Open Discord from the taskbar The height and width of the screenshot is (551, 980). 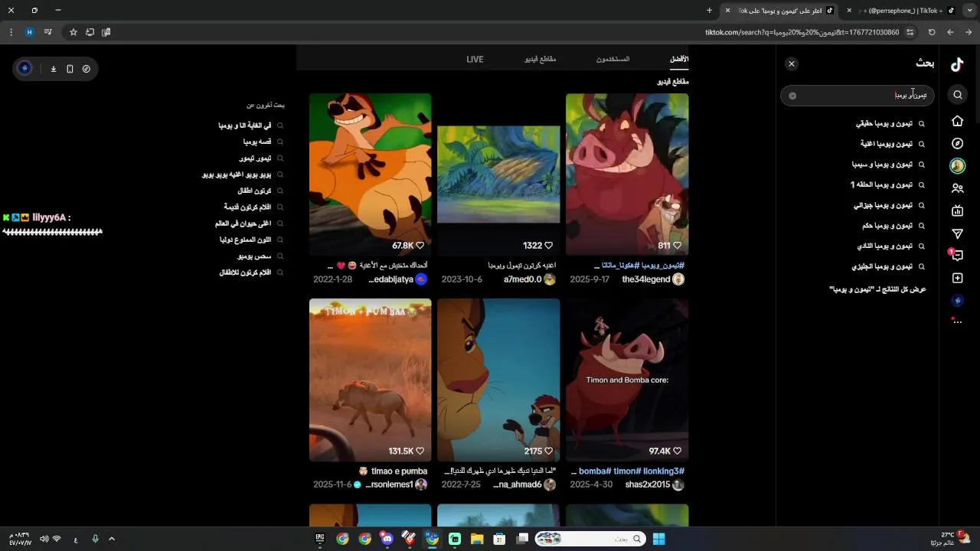click(387, 539)
